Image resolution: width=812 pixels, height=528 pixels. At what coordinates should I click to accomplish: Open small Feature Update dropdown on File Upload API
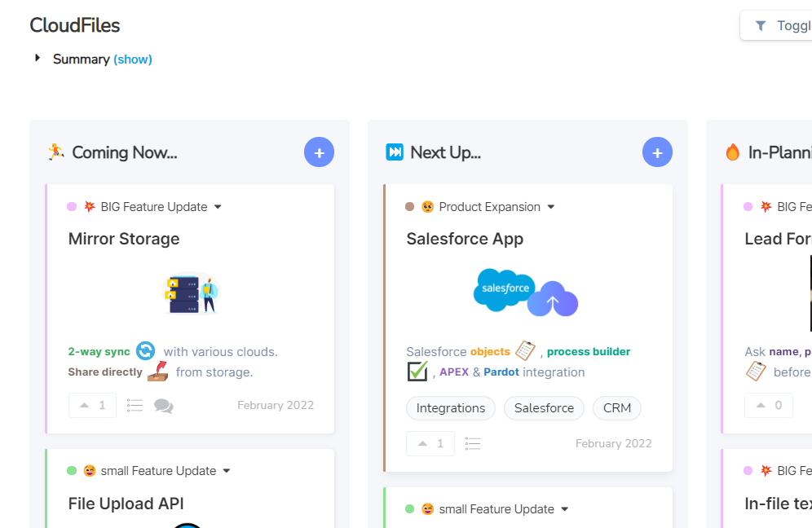[227, 471]
